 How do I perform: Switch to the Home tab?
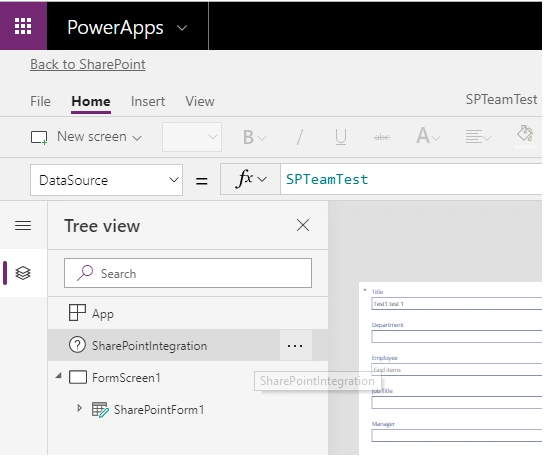pos(91,101)
